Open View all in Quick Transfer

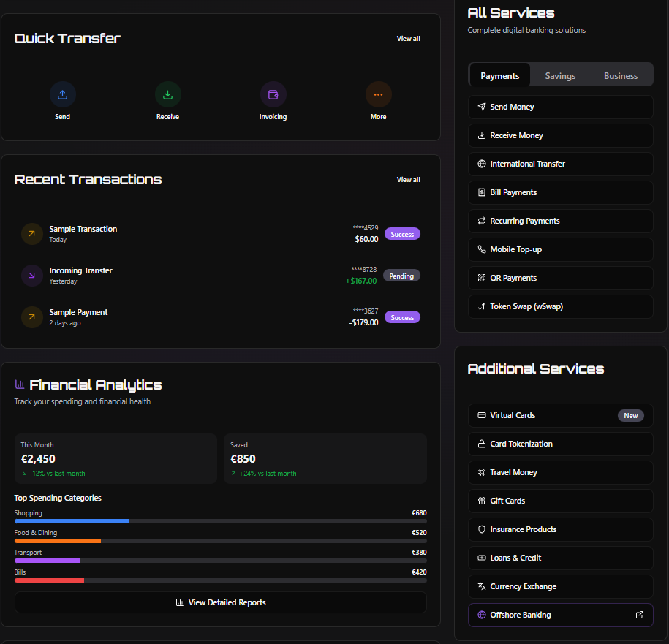(x=408, y=39)
